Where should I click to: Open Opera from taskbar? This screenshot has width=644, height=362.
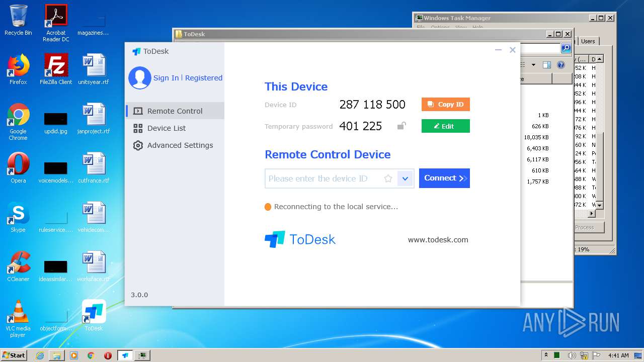pos(108,355)
